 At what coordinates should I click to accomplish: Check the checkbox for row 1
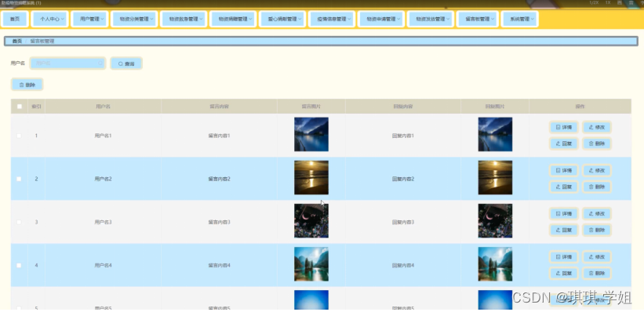(19, 136)
